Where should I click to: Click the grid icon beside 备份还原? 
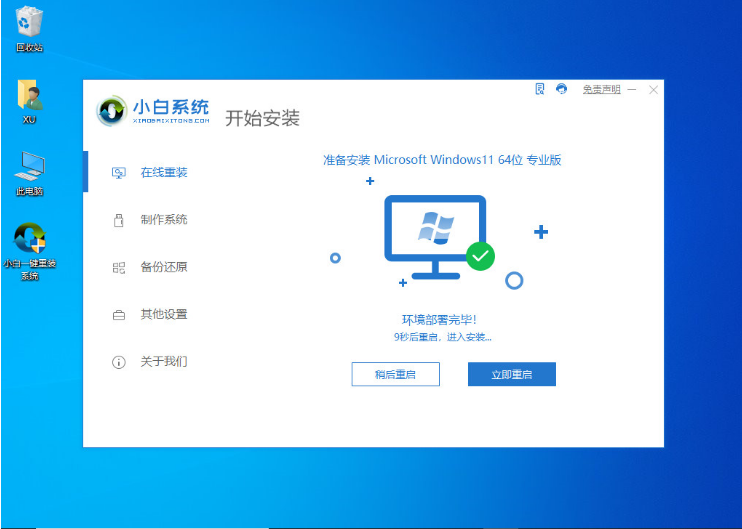pyautogui.click(x=119, y=268)
